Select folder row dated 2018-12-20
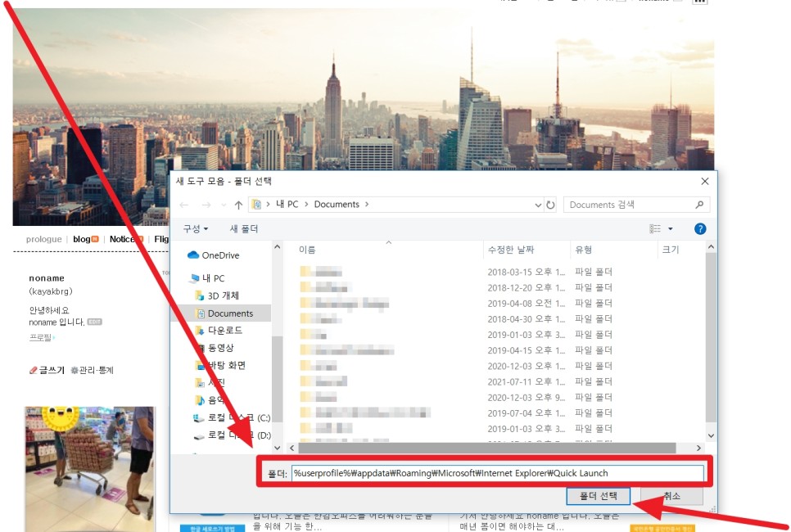Image resolution: width=791 pixels, height=532 pixels. (455, 287)
